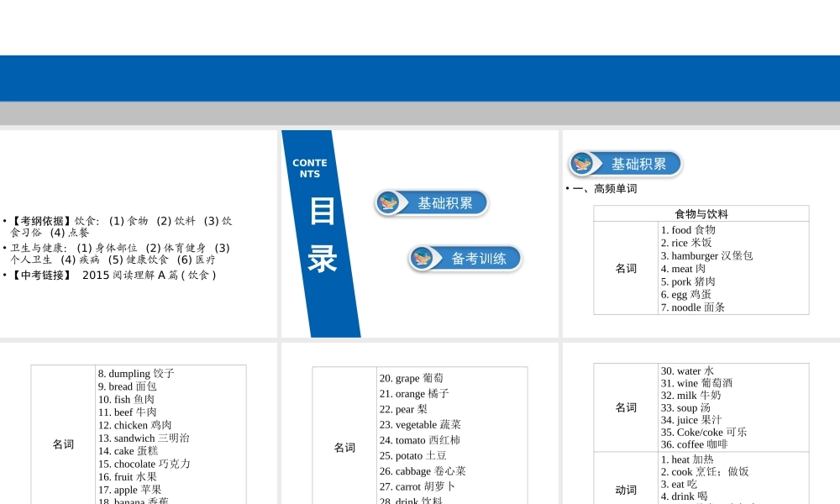Select the entry 36. coffee 咖啡
This screenshot has height=504, width=840.
coord(695,444)
